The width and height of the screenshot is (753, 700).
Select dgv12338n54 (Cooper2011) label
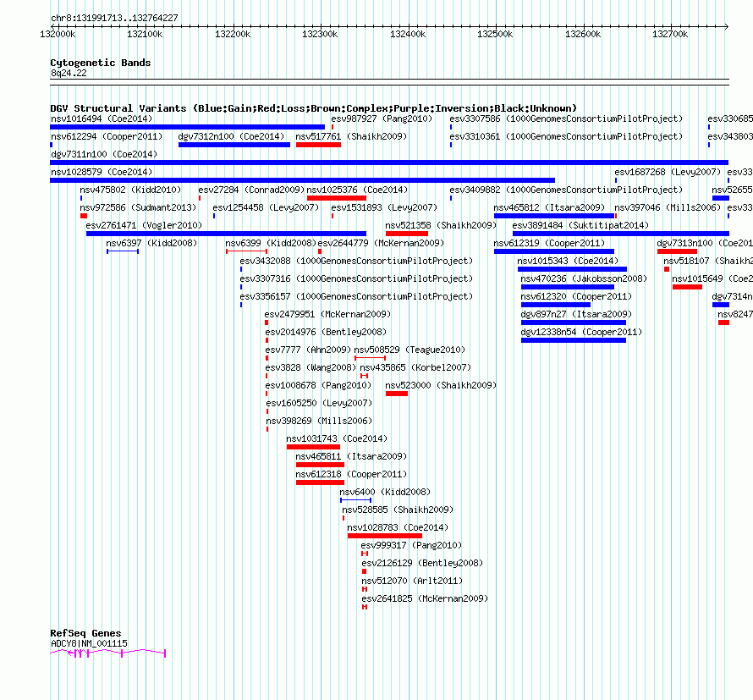point(581,332)
